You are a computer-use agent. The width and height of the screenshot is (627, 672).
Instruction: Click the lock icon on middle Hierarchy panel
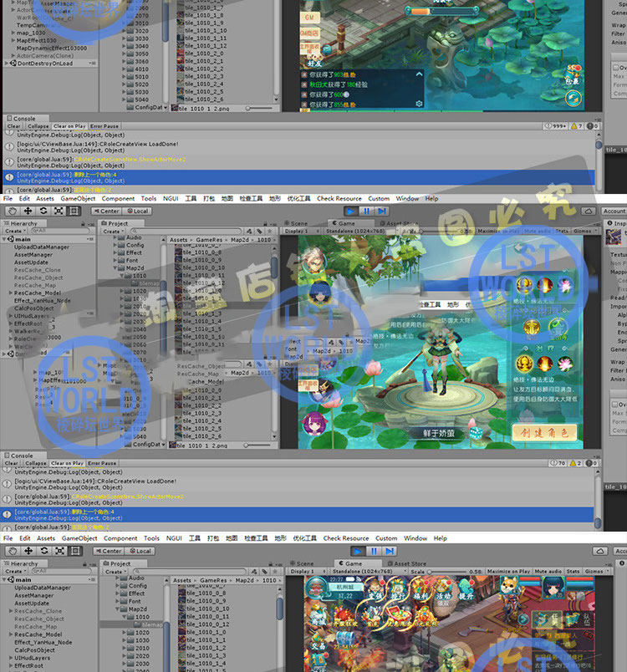[83, 224]
